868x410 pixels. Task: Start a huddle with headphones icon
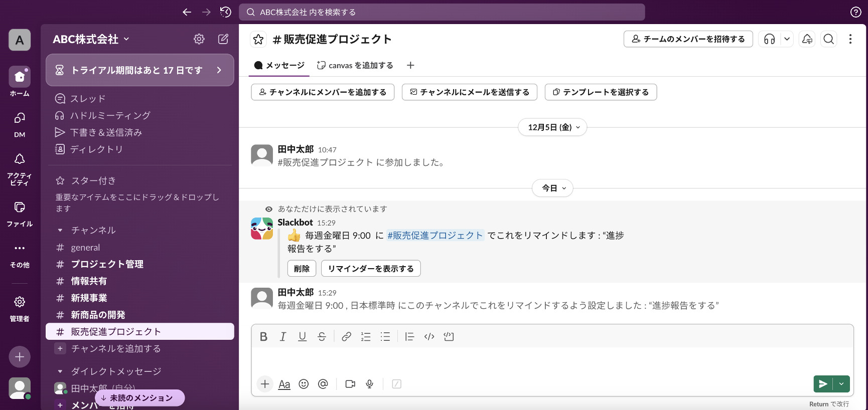(770, 39)
